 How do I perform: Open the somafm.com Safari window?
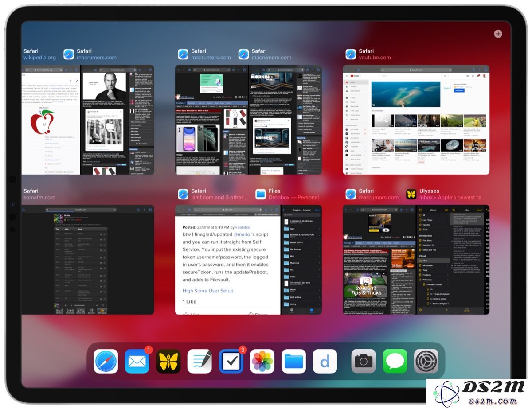88,260
